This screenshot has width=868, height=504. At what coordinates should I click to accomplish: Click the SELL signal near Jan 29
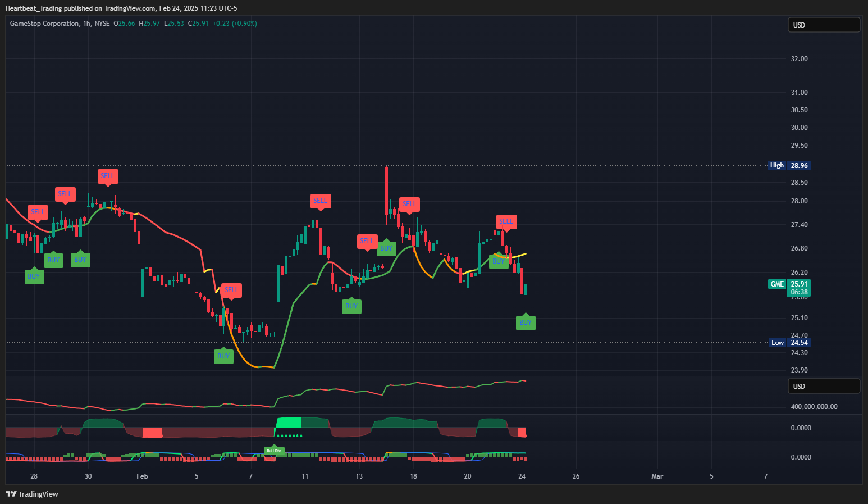65,194
